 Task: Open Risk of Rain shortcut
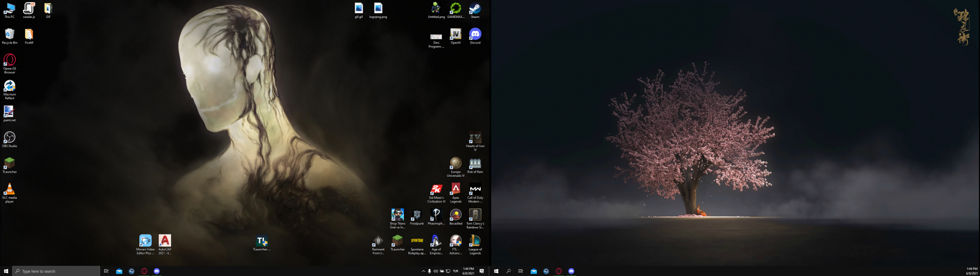click(x=475, y=165)
